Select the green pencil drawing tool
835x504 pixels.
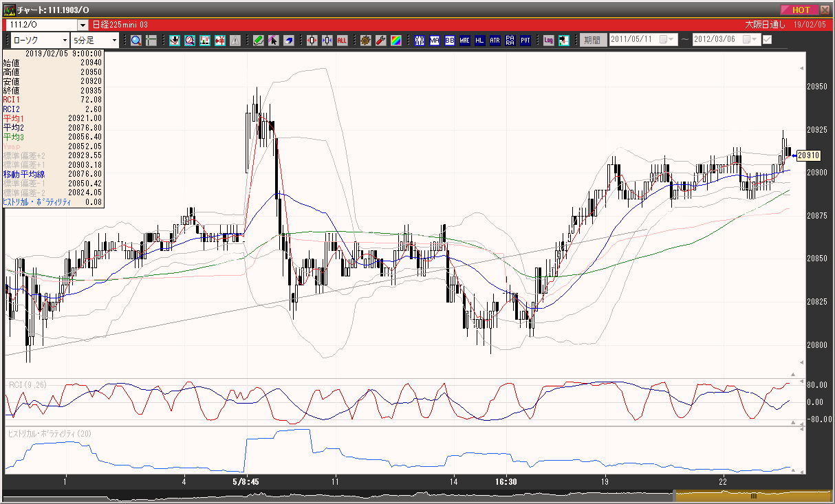259,40
